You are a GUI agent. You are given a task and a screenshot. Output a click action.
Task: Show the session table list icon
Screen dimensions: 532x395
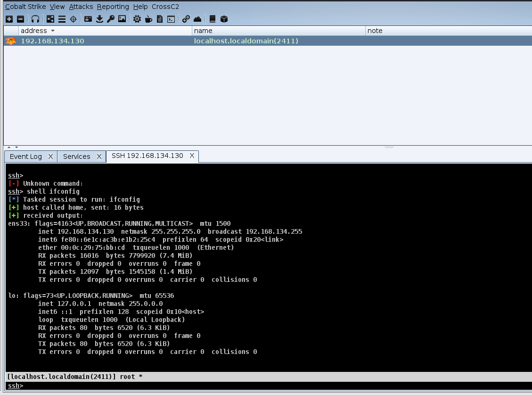point(62,19)
